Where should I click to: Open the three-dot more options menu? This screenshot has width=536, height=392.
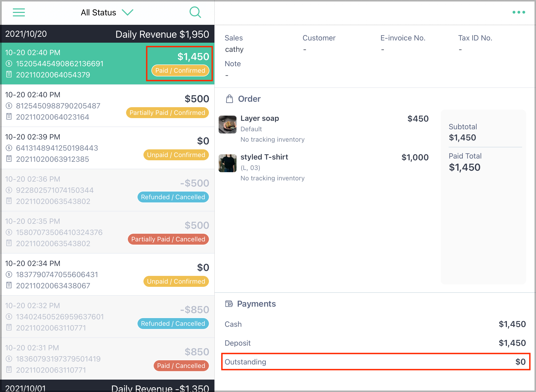click(x=519, y=12)
